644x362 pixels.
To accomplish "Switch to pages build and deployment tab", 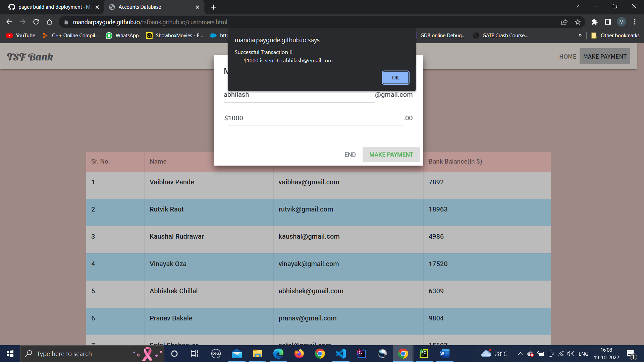I will [53, 7].
